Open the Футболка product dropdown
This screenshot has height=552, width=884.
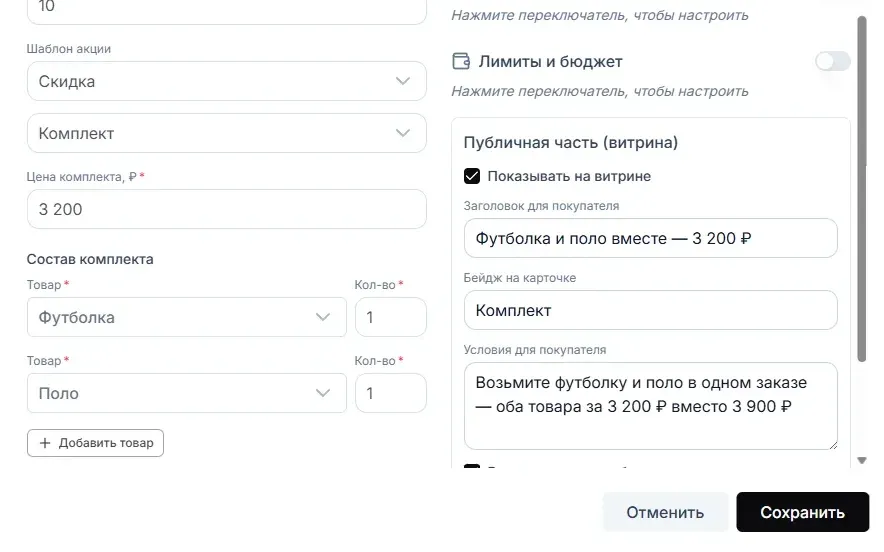[187, 317]
